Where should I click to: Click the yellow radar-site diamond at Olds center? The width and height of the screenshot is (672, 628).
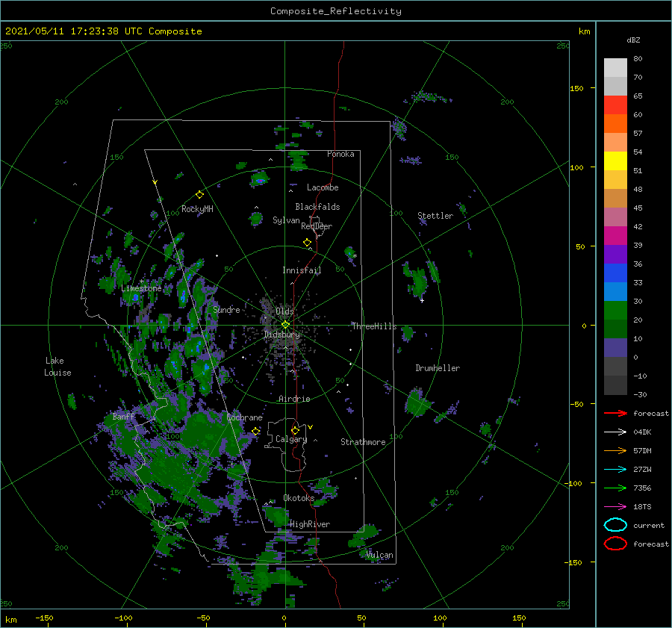285,325
